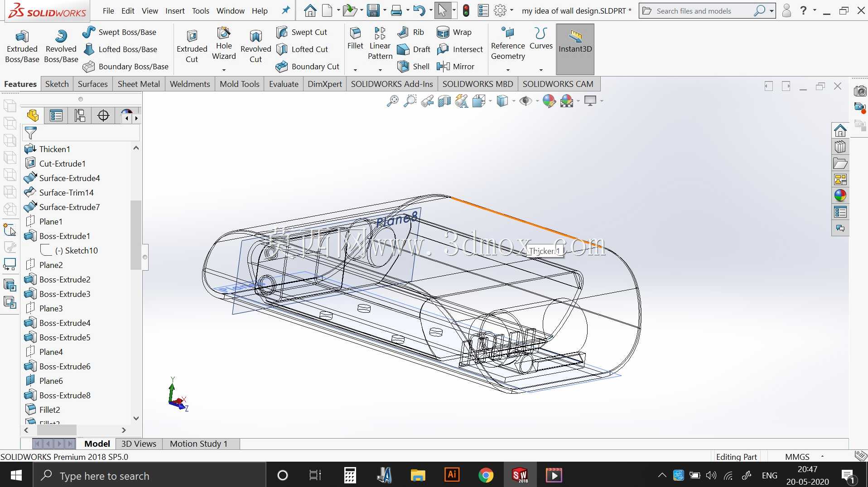Toggle the Rebuild traffic light
The image size is (868, 487).
point(466,10)
